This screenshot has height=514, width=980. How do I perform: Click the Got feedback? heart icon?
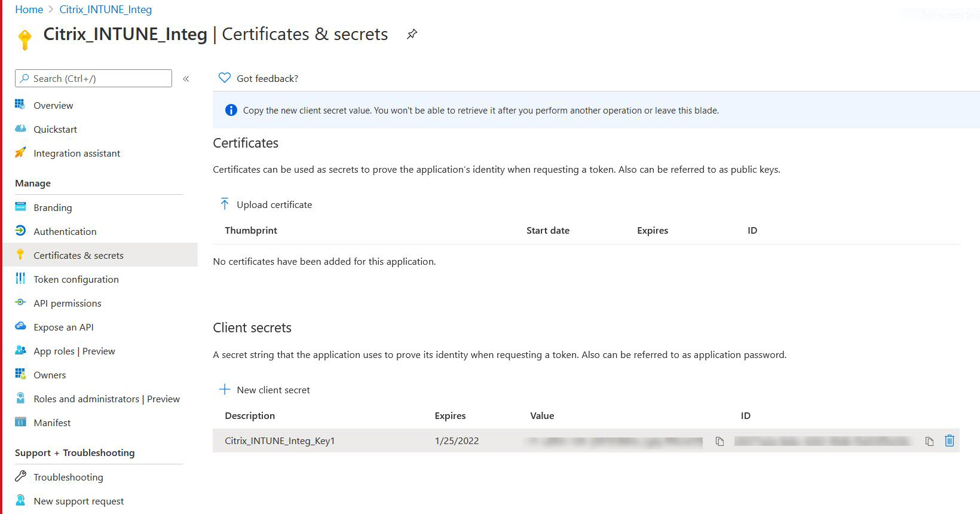225,78
